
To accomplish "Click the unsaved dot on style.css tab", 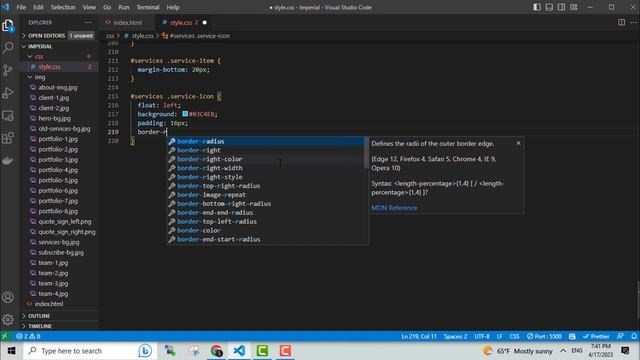I will [204, 22].
